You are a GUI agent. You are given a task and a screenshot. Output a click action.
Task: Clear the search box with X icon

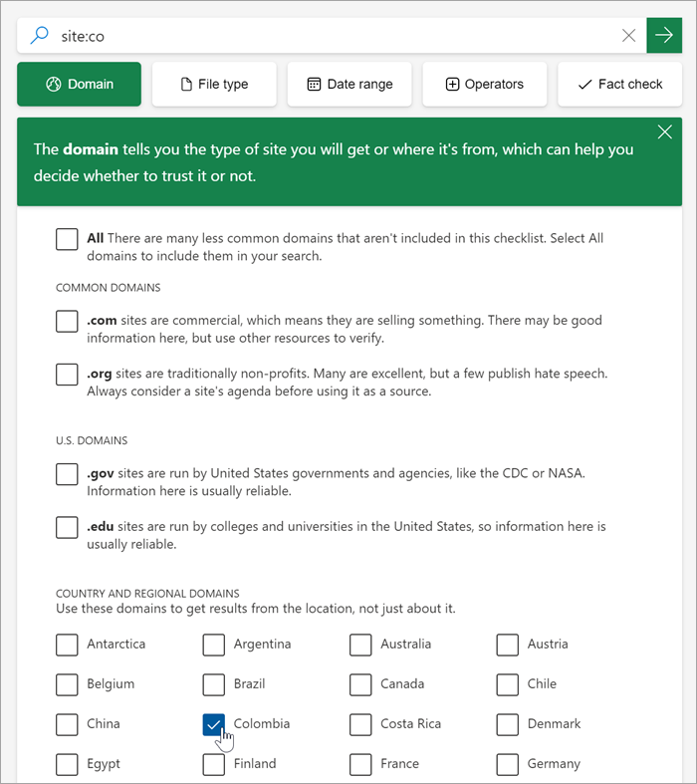628,36
